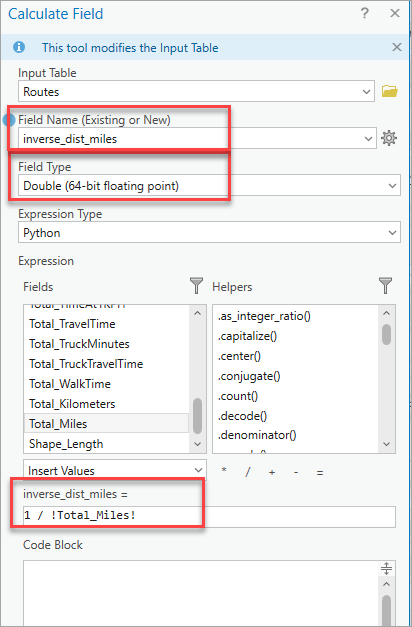Open the Expression Type Python dropdown

pyautogui.click(x=209, y=232)
